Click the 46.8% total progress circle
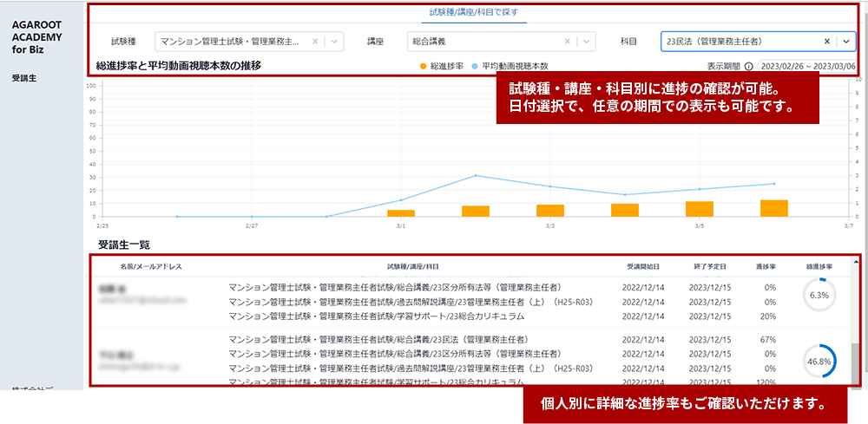 [819, 361]
